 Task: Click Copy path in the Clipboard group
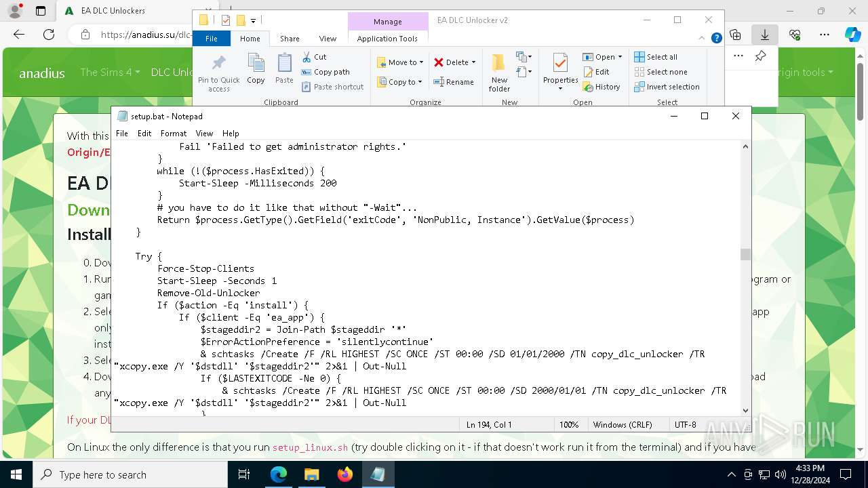point(325,72)
